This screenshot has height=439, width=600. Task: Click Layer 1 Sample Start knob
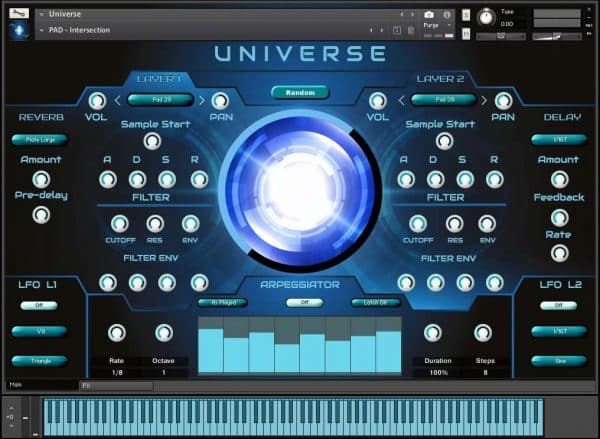tap(152, 141)
